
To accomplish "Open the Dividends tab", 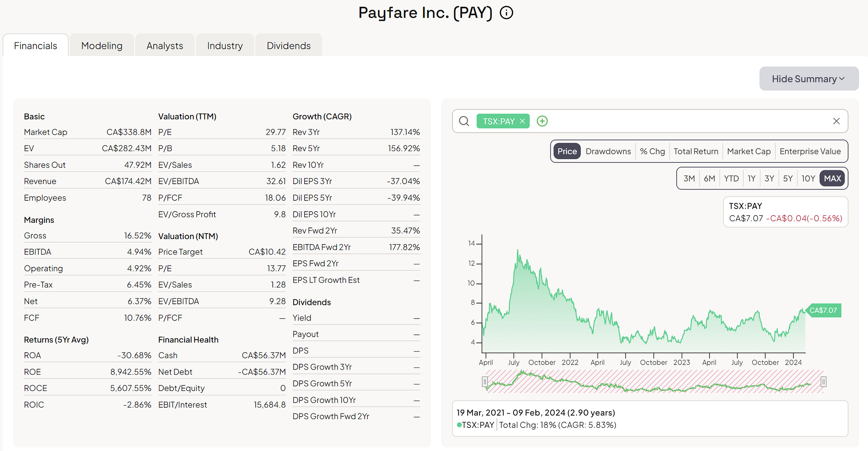I will click(x=289, y=46).
